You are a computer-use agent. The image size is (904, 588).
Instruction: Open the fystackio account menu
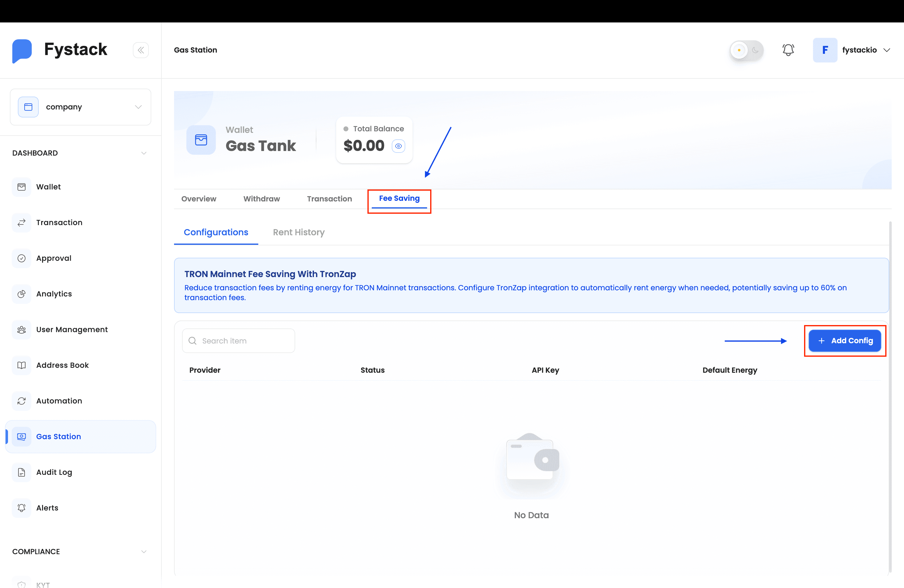click(866, 50)
